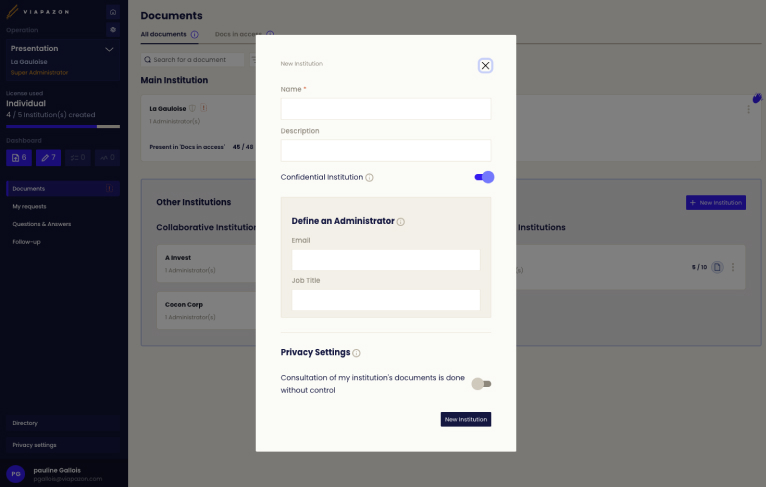
Task: Click the info icon beside Define an Administrator
Action: pyautogui.click(x=401, y=222)
